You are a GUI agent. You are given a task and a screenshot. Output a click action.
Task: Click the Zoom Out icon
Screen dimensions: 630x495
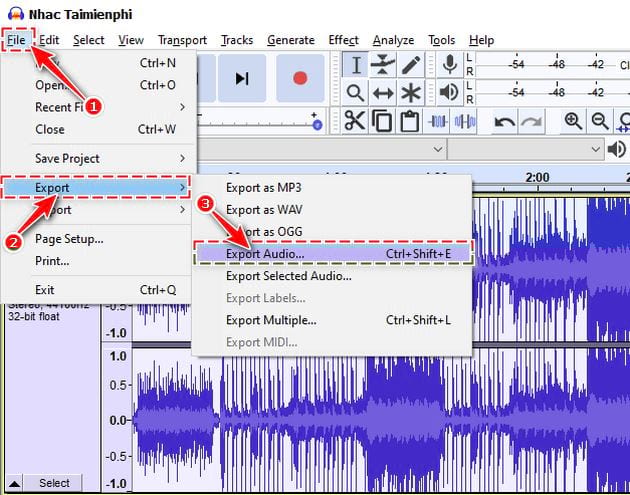600,121
